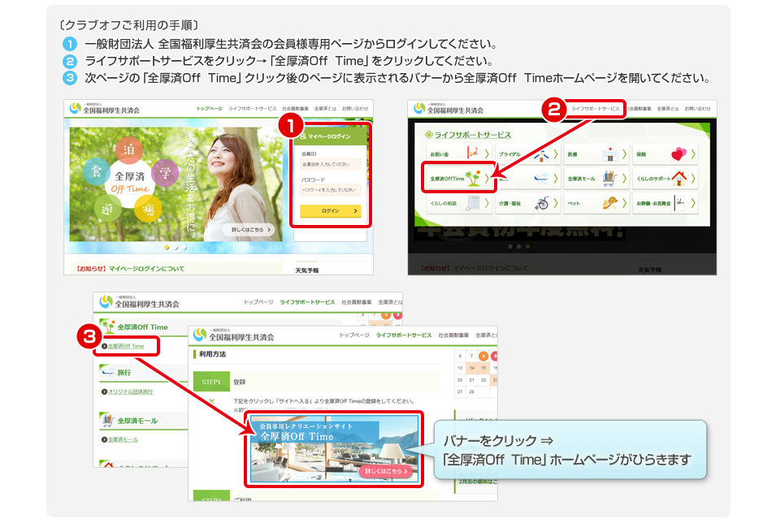Click the 利用方法 section heading
The height and width of the screenshot is (532, 776).
tap(212, 354)
